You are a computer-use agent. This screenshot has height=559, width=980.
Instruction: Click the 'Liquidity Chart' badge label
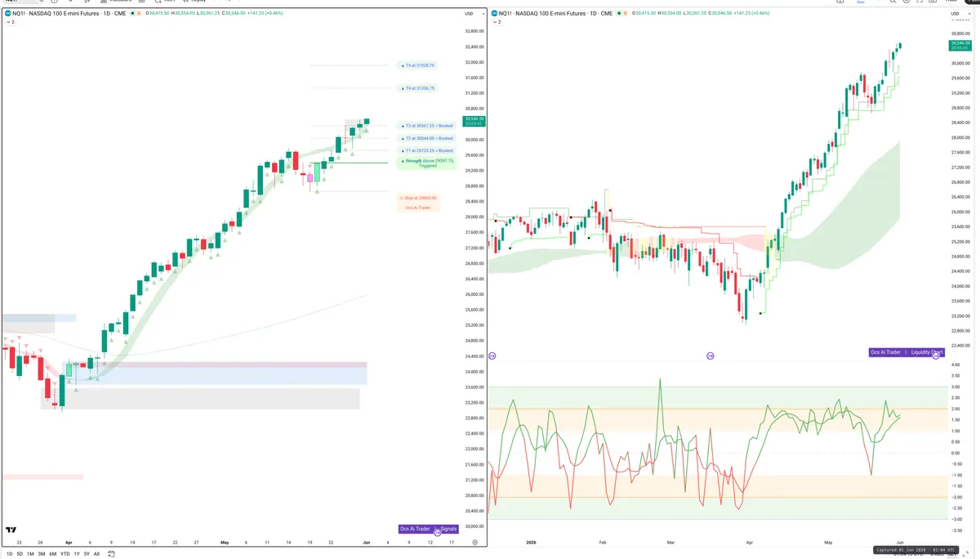(927, 352)
